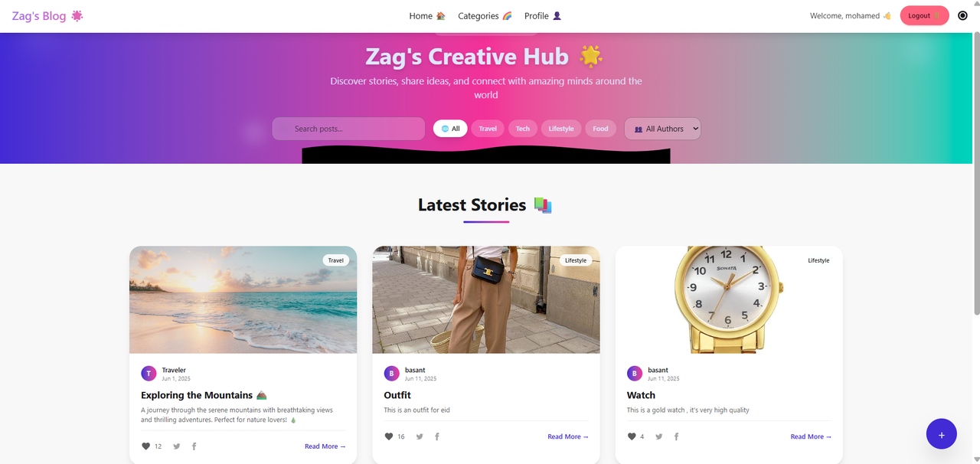The image size is (980, 464).
Task: Go to Categories in the navbar
Action: [x=485, y=16]
